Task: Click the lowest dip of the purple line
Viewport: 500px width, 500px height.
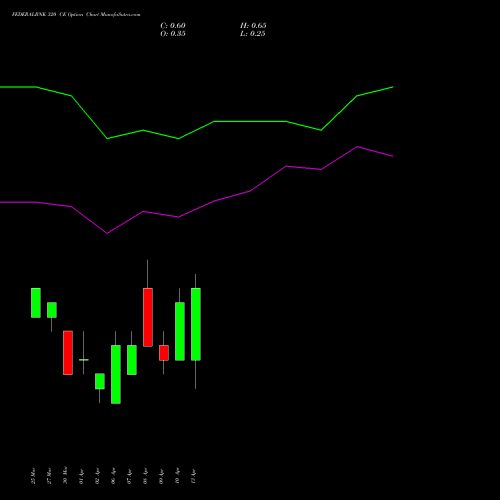Action: (107, 233)
